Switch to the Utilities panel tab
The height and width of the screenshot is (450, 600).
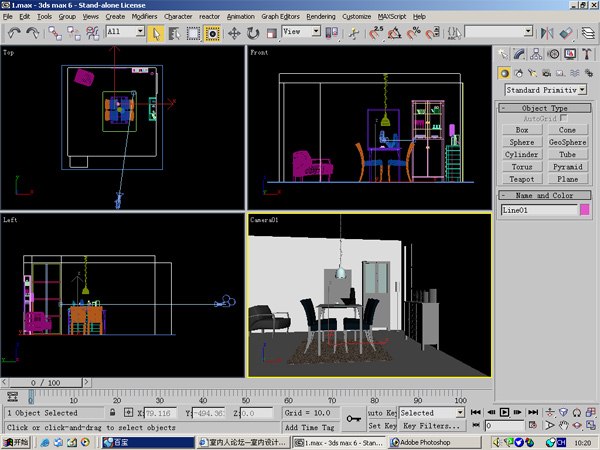(587, 54)
